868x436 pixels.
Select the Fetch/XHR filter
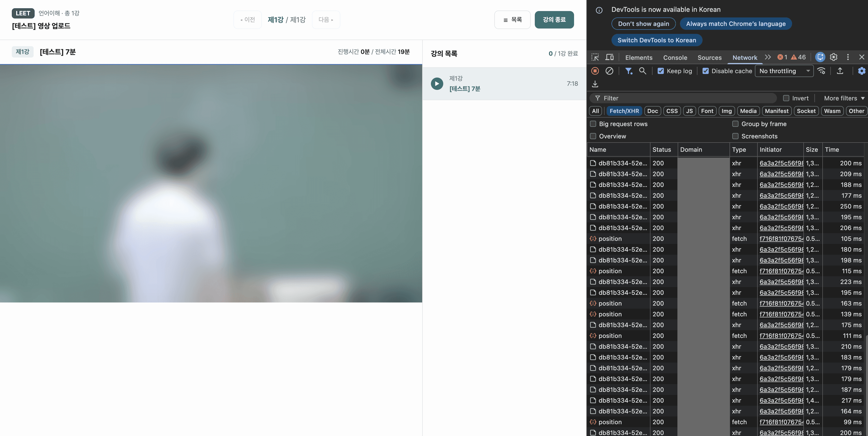pyautogui.click(x=624, y=111)
